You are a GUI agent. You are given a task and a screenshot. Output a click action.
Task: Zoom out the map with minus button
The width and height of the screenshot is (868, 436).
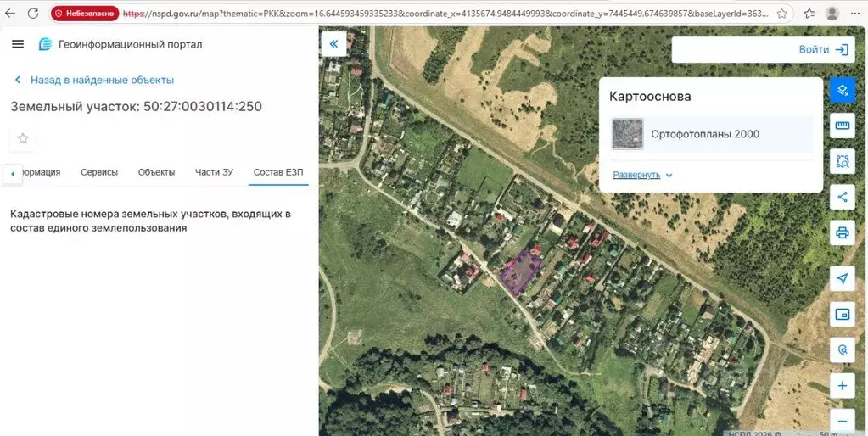pyautogui.click(x=843, y=422)
